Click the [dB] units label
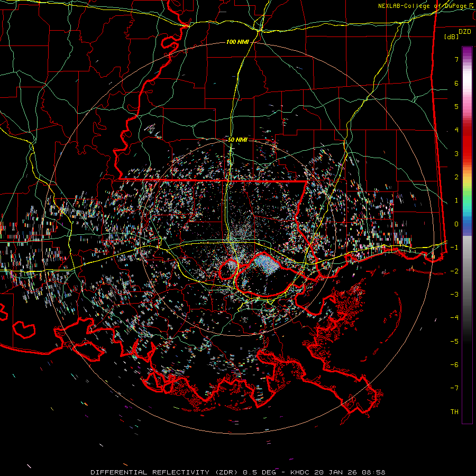This screenshot has height=476, width=476. tap(452, 37)
